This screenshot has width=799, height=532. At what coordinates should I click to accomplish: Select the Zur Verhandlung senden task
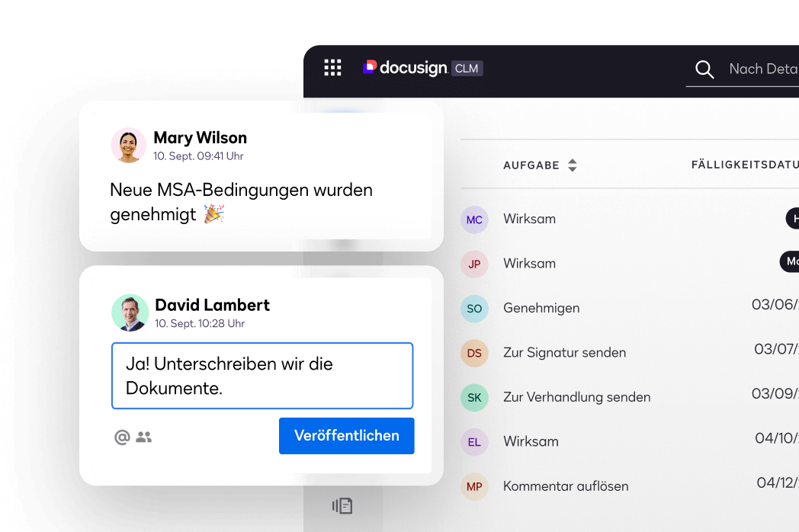tap(576, 397)
